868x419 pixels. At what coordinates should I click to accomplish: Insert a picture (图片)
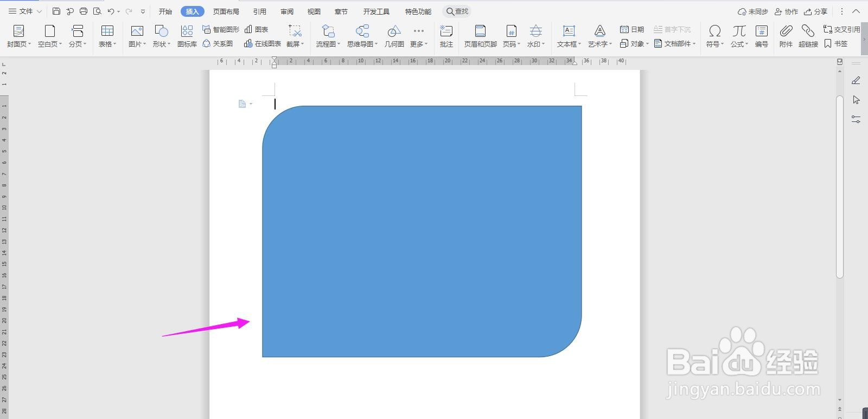(137, 36)
